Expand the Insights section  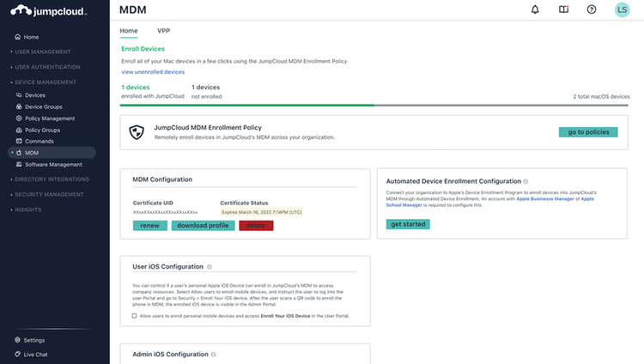pyautogui.click(x=26, y=209)
